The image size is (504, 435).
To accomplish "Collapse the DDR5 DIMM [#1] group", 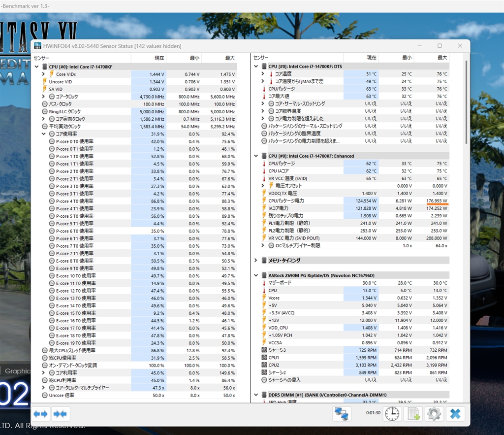I will (x=256, y=395).
